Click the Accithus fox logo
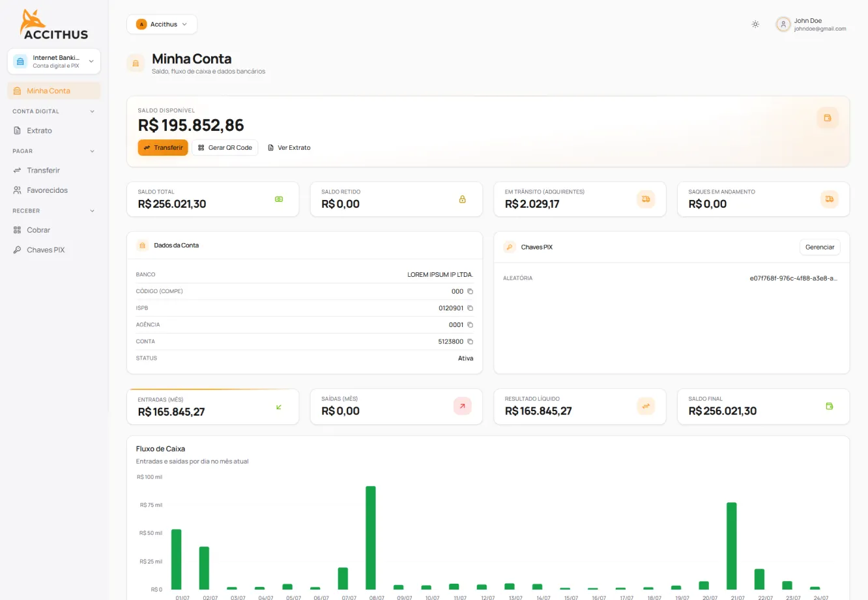The image size is (868, 600). [x=53, y=24]
